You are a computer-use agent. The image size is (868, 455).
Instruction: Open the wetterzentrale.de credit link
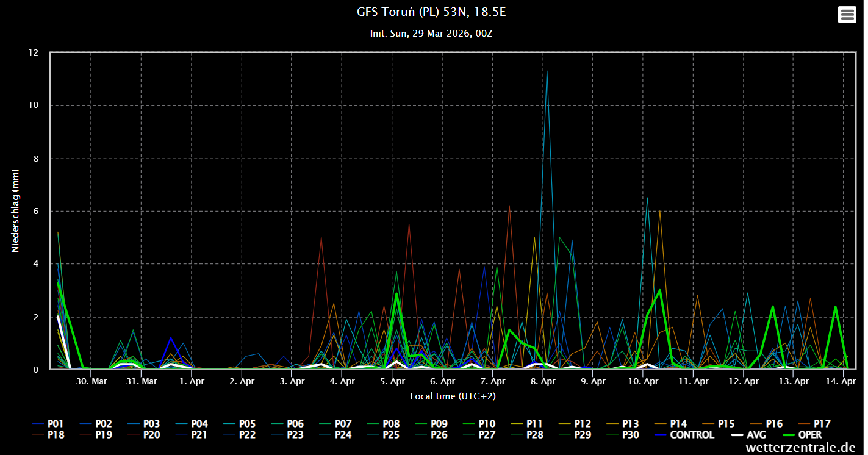pyautogui.click(x=800, y=448)
